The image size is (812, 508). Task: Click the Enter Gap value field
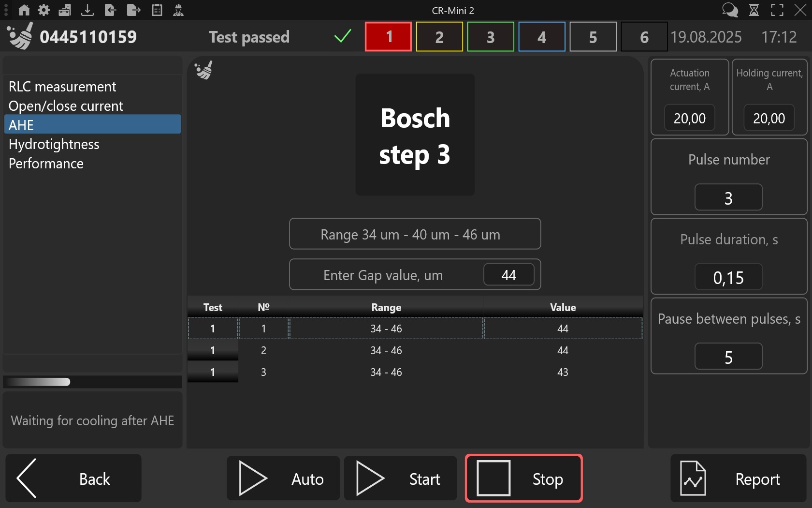click(x=509, y=275)
